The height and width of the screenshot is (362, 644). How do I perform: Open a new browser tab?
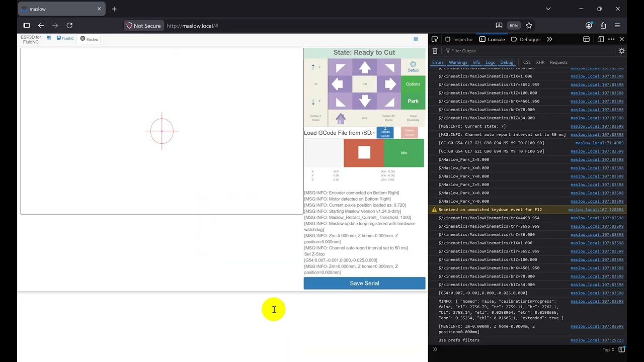click(114, 9)
